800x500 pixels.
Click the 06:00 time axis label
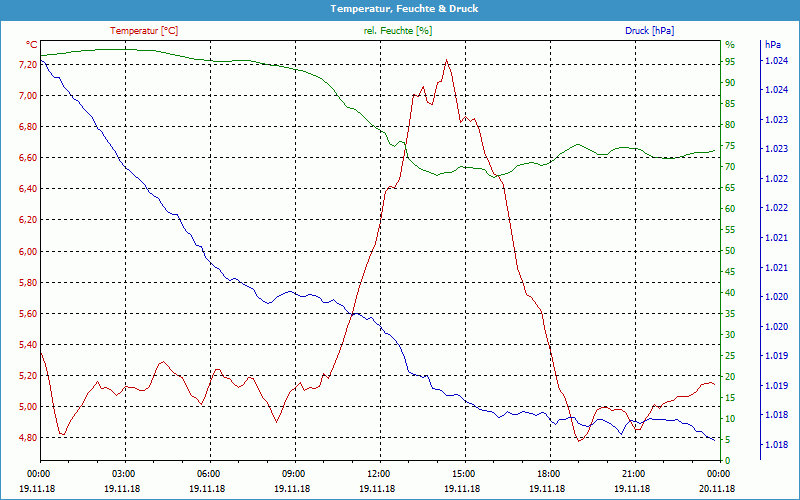pos(209,473)
